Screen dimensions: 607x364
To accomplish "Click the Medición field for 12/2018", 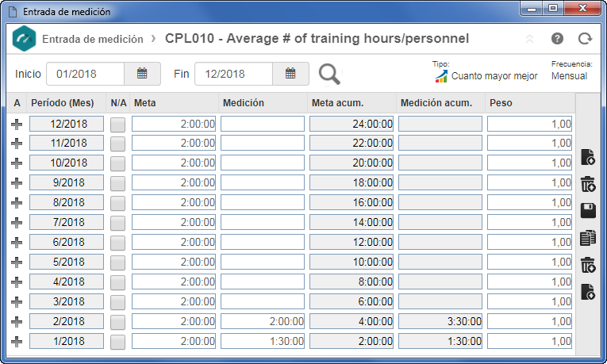I will point(263,124).
